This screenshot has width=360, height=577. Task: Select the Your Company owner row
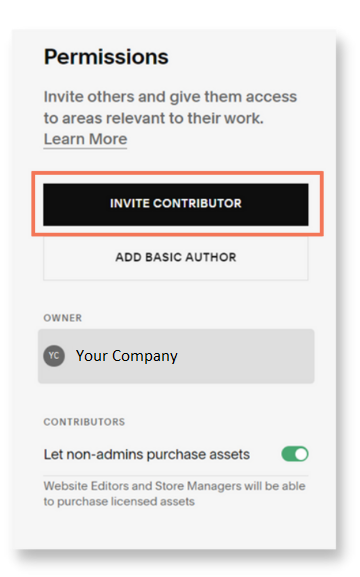click(x=176, y=356)
